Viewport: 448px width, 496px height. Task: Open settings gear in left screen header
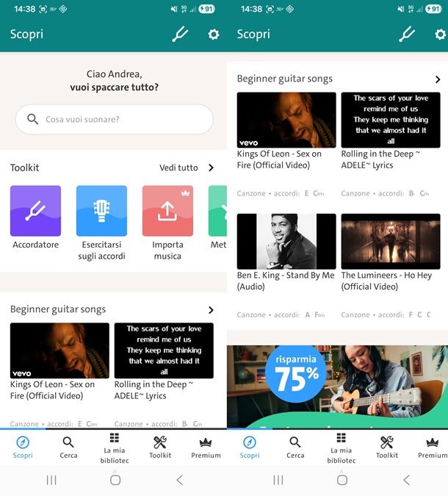[214, 34]
